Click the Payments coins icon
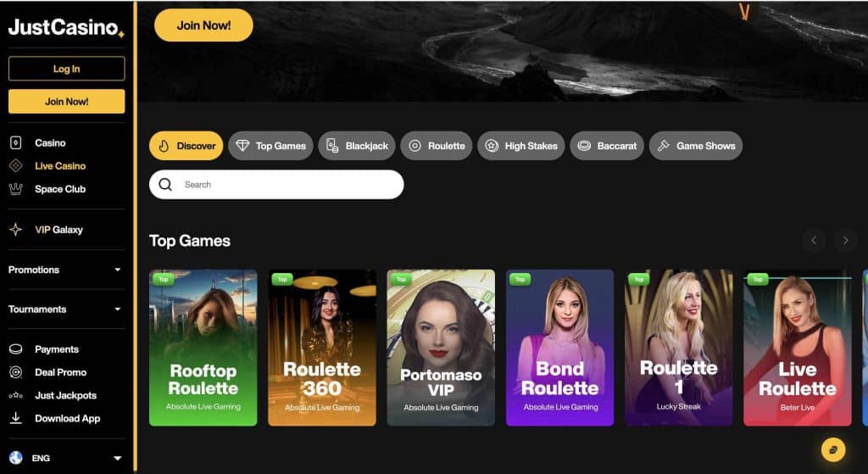 pos(15,349)
